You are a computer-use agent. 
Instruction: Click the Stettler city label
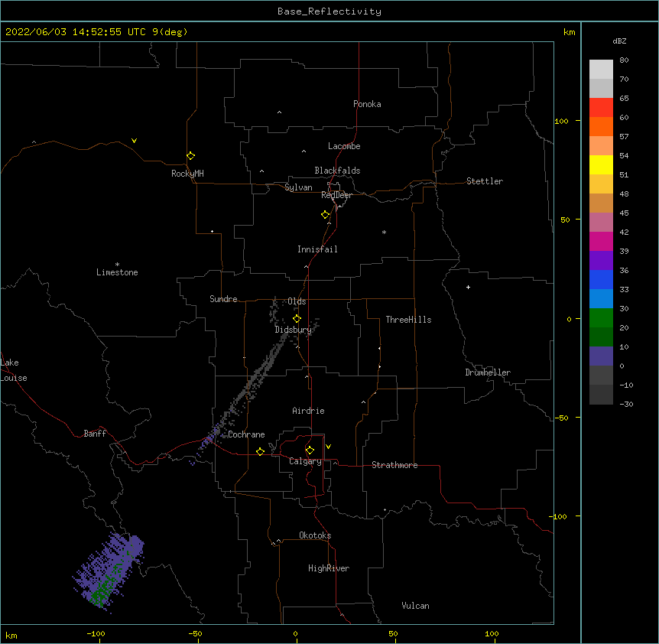point(485,181)
